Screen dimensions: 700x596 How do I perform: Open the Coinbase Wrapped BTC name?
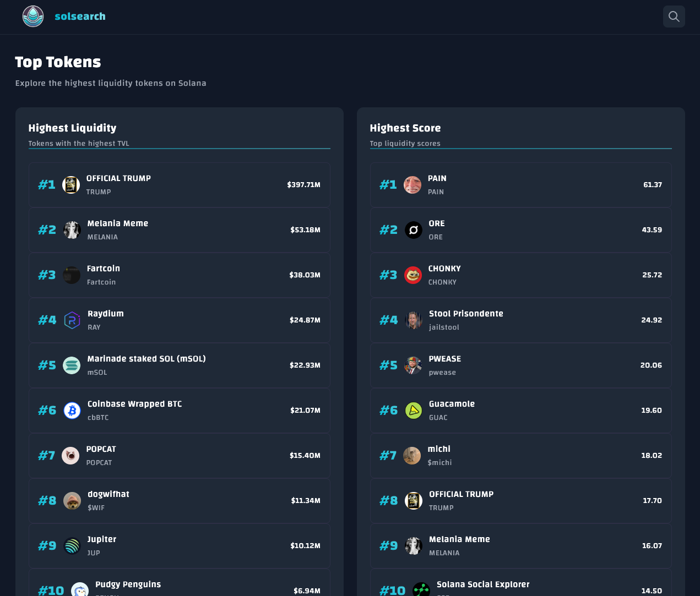pyautogui.click(x=135, y=404)
